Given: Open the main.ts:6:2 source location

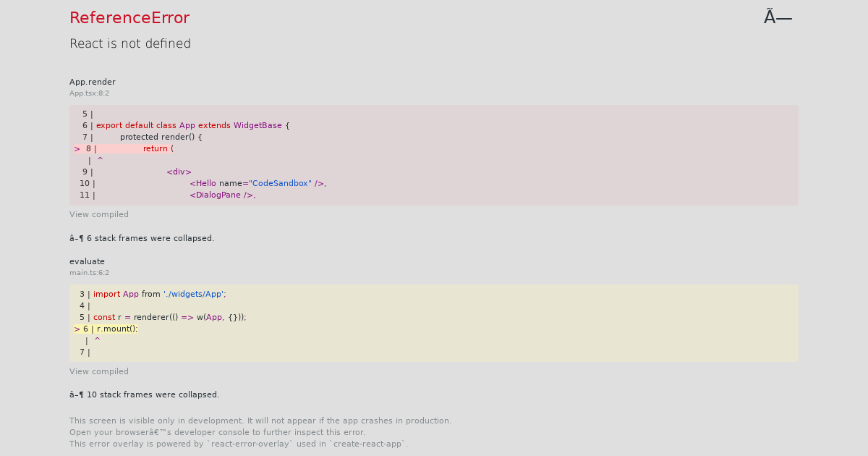Looking at the screenshot, I should pos(89,272).
